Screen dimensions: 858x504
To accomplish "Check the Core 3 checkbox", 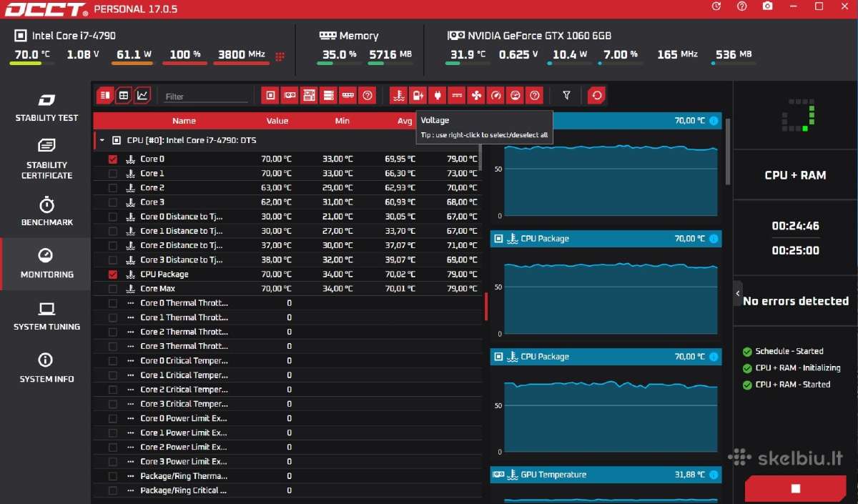I will pos(112,202).
